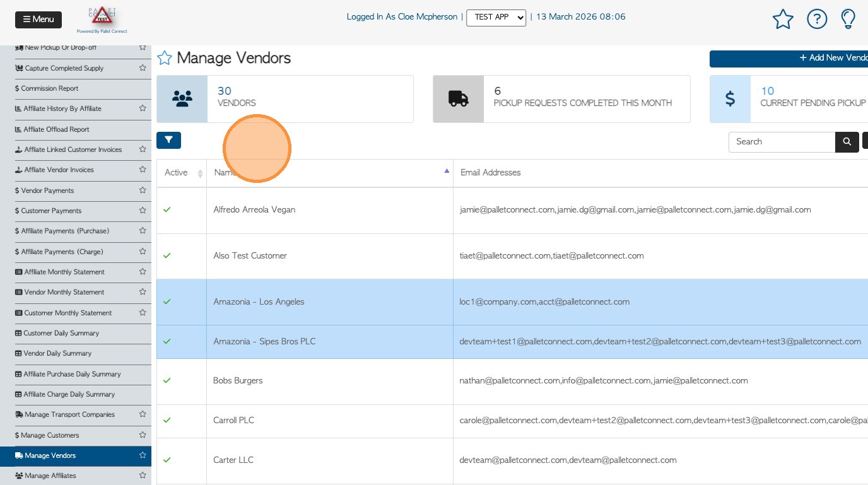
Task: Toggle favorite star for Vendor Payments
Action: tap(143, 190)
